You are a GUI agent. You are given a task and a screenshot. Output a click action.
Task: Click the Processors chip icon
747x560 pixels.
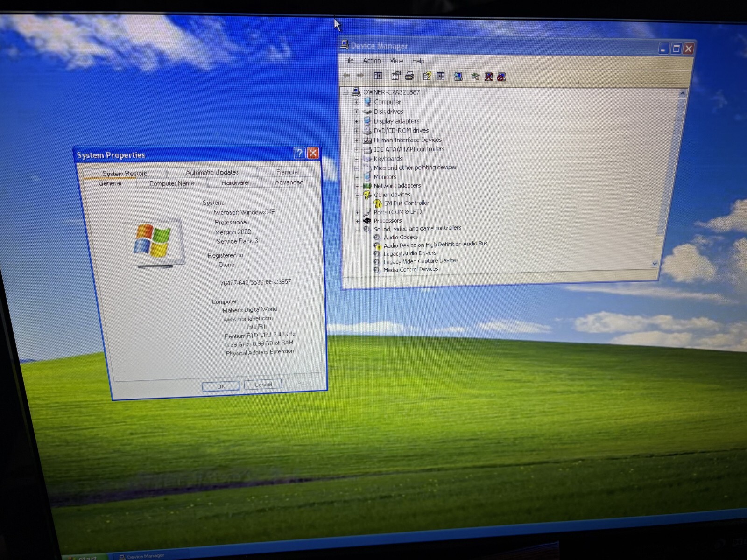point(367,220)
